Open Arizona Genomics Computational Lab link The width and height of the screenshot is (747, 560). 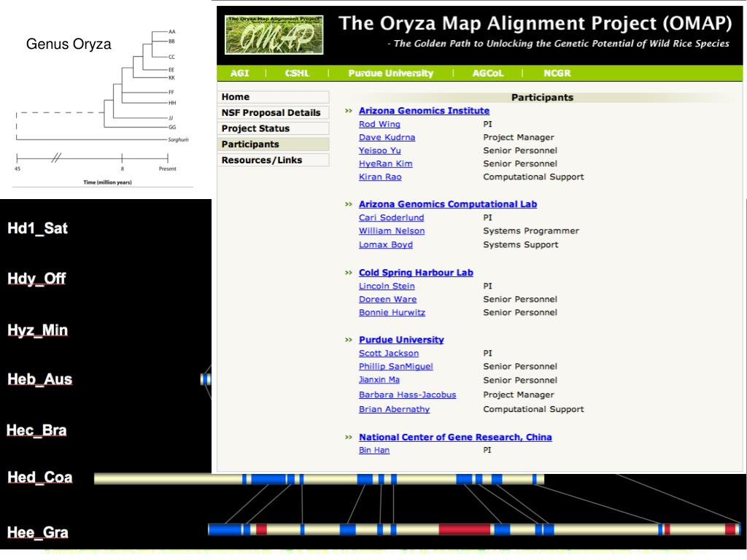(x=448, y=204)
